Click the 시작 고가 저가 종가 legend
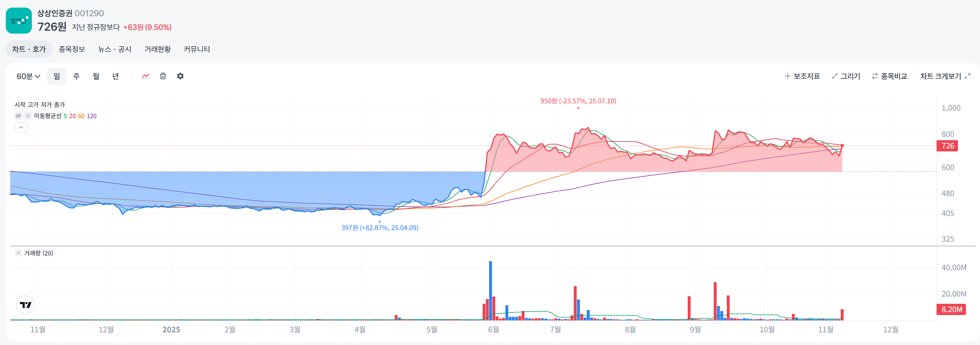 pos(40,104)
